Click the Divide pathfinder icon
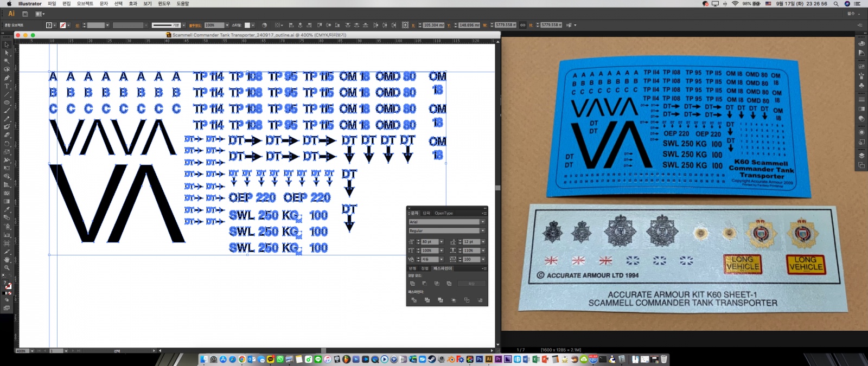Image resolution: width=868 pixels, height=366 pixels. pos(414,300)
